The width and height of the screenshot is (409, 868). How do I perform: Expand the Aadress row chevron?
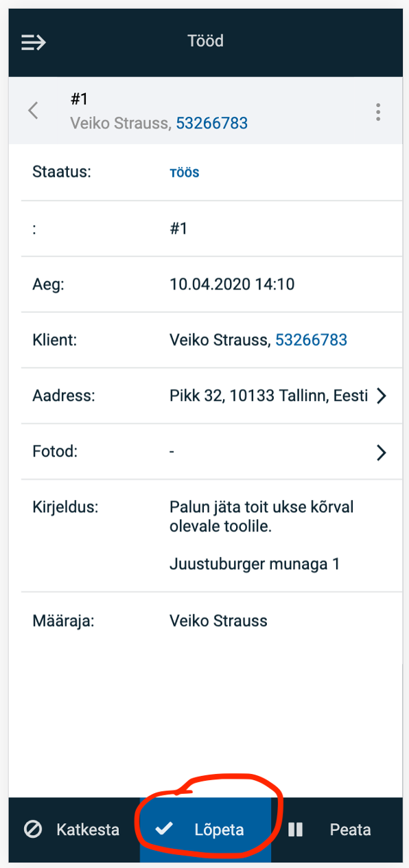point(382,396)
